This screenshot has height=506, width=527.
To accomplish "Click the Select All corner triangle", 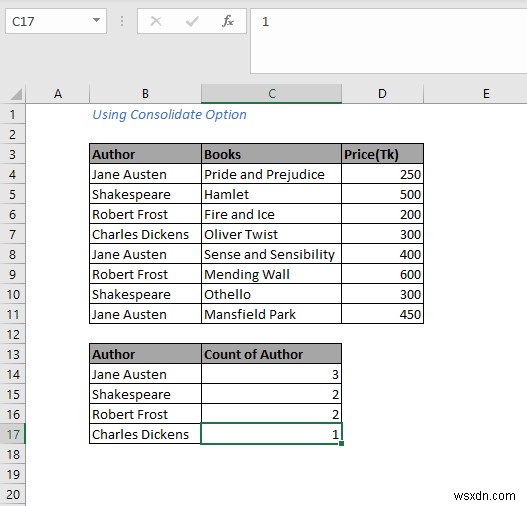I will click(x=16, y=94).
